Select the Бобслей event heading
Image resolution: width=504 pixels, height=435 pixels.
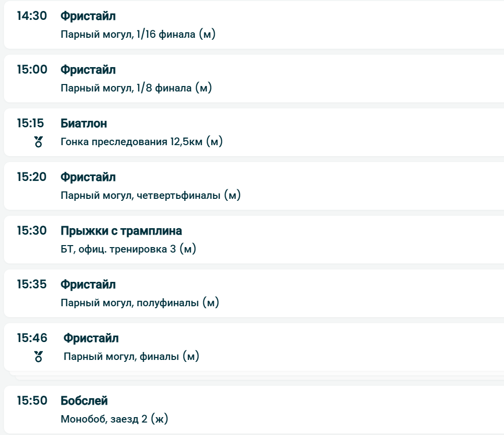[84, 401]
